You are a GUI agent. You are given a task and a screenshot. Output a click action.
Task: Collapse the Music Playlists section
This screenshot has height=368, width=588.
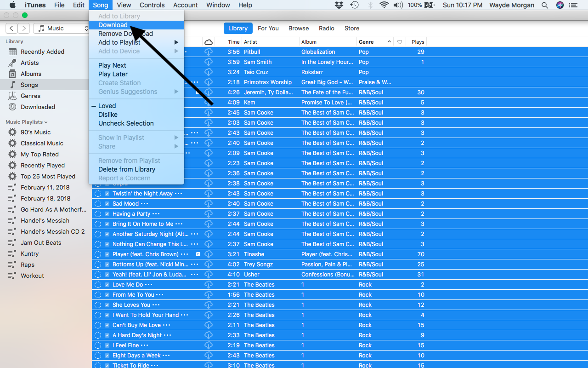(27, 122)
